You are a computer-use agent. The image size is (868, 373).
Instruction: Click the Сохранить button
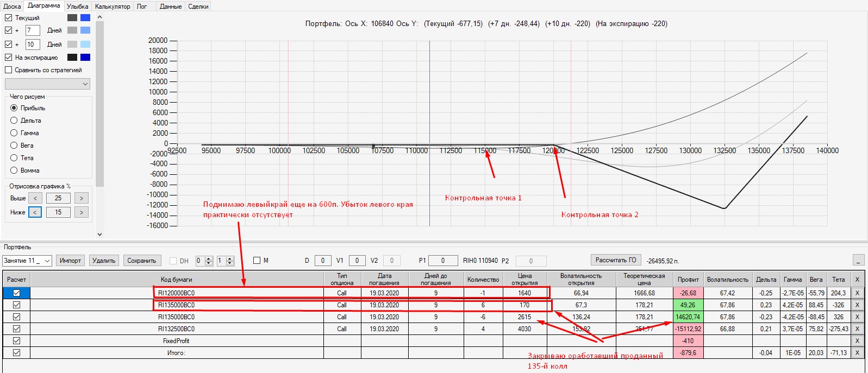[142, 261]
